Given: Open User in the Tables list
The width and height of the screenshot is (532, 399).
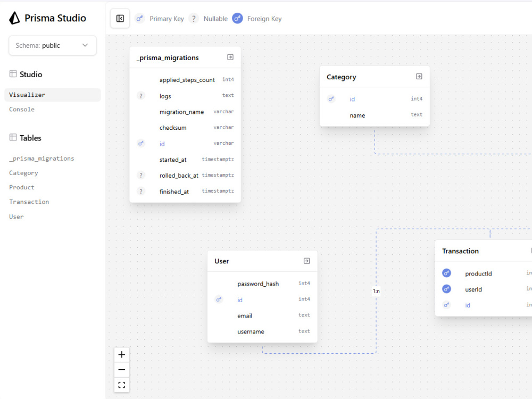Looking at the screenshot, I should 16,217.
